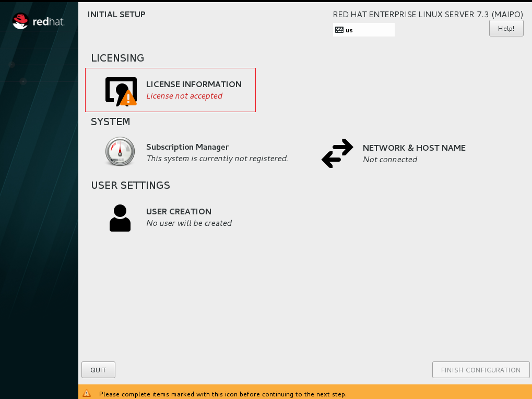Click the "Please complete items marked" warning message
This screenshot has height=399, width=532.
(223, 394)
